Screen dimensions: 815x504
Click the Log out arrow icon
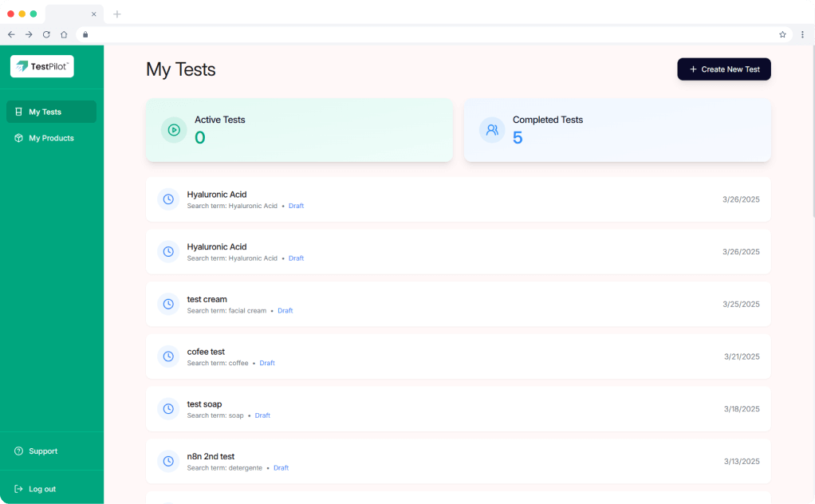(18, 489)
